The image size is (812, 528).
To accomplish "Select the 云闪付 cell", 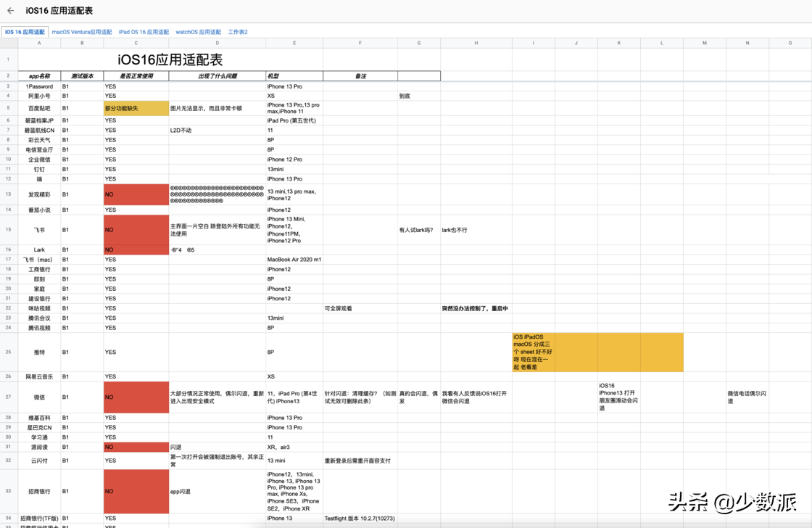I will tap(39, 461).
